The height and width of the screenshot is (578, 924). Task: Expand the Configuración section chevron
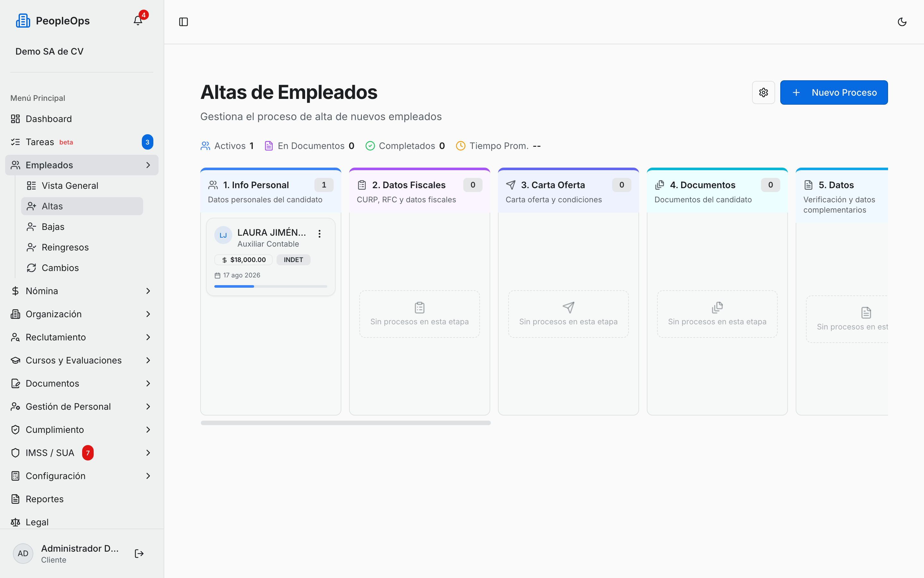tap(148, 476)
